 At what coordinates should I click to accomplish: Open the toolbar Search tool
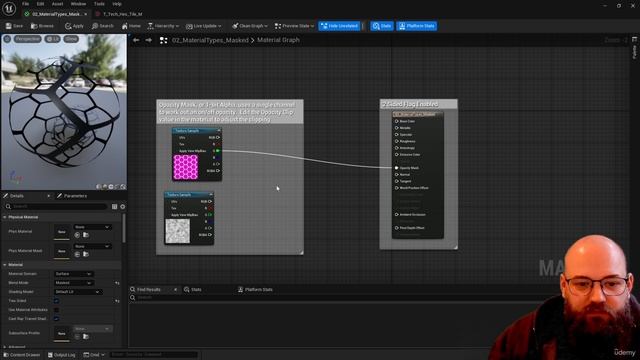tap(102, 26)
